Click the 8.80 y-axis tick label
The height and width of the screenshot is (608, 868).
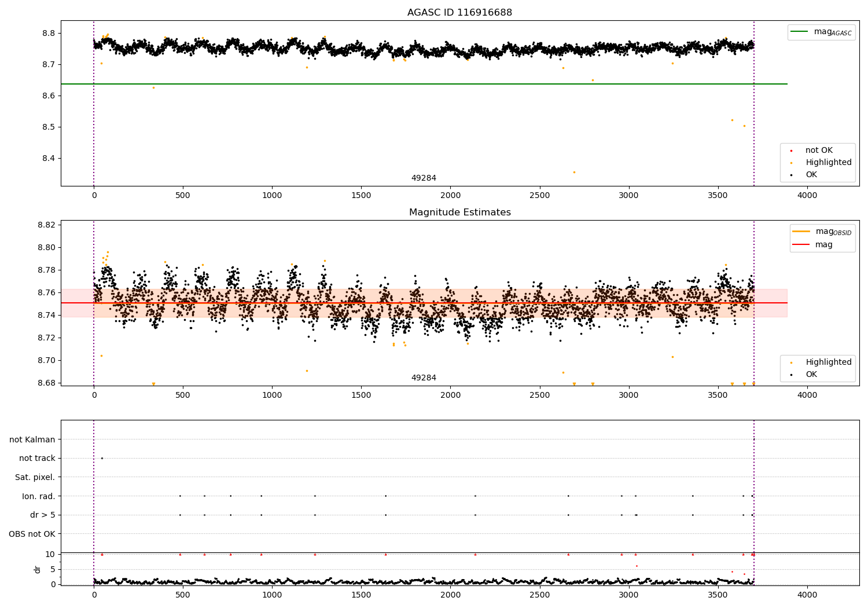click(x=47, y=247)
